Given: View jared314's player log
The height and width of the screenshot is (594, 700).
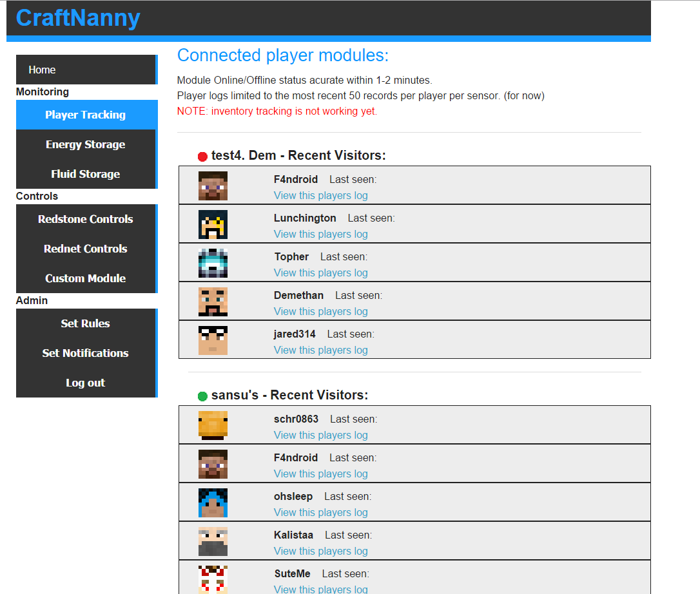Looking at the screenshot, I should click(x=320, y=350).
